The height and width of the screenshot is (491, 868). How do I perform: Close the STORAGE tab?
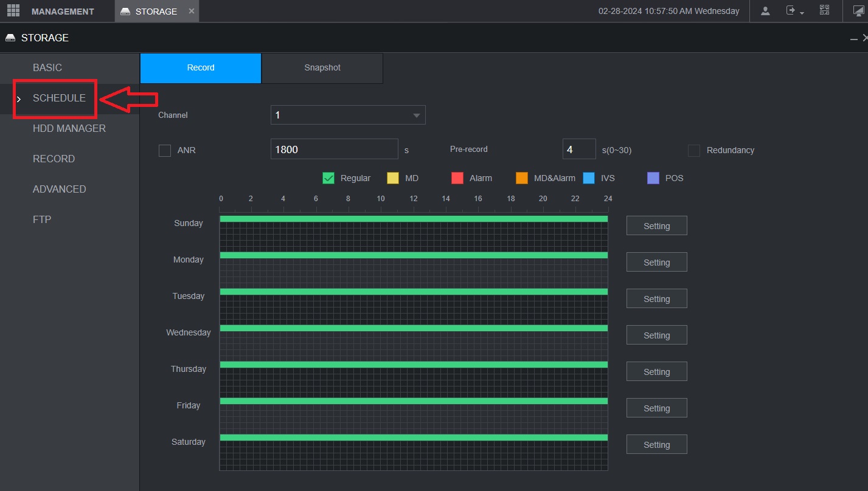(192, 11)
